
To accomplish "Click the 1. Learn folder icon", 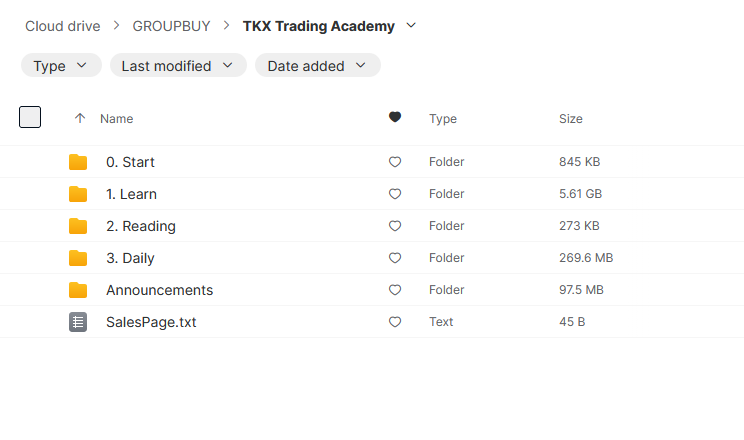I will pos(78,194).
